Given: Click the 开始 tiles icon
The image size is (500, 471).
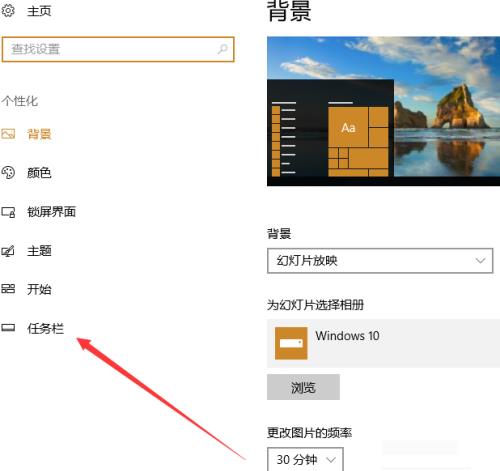Looking at the screenshot, I should (x=8, y=289).
